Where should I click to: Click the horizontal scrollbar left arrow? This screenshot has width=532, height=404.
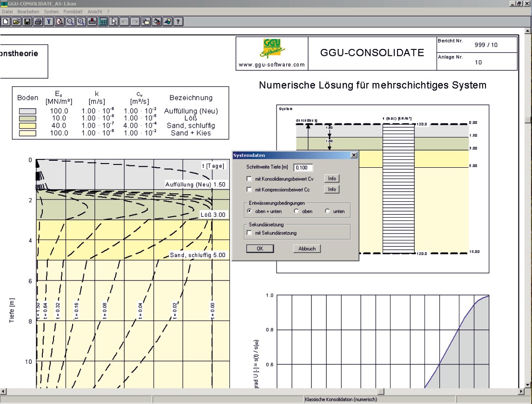(x=3, y=391)
